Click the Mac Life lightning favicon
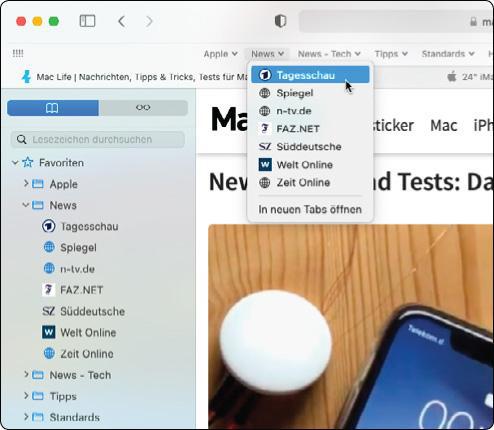Screen dimensions: 494x430 coord(26,77)
